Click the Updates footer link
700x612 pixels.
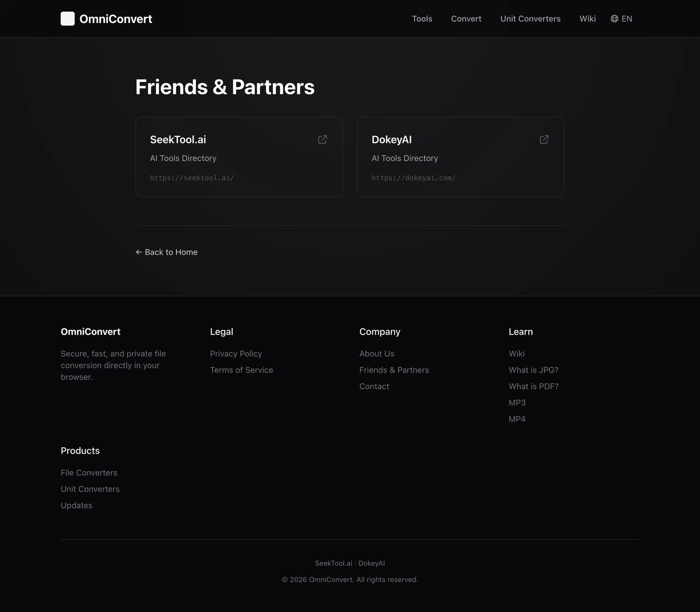(76, 505)
